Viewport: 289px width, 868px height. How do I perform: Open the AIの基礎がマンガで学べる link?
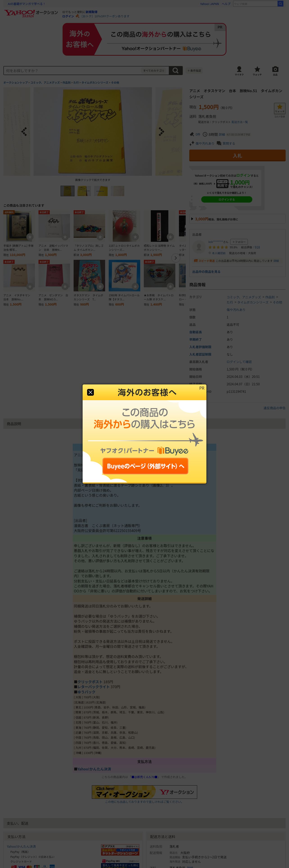coord(26,4)
